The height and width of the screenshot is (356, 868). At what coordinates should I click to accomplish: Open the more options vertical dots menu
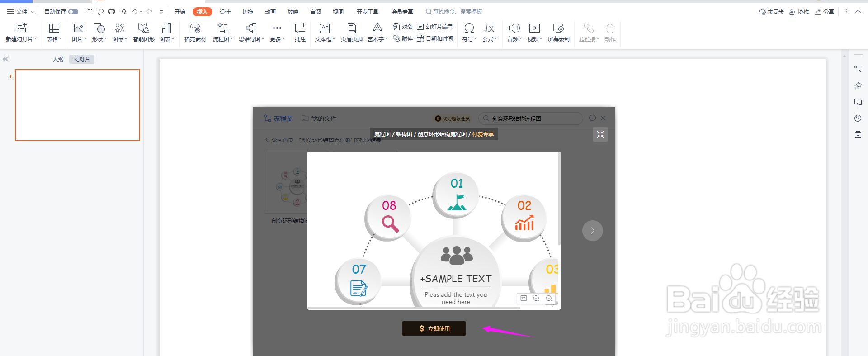(x=846, y=12)
